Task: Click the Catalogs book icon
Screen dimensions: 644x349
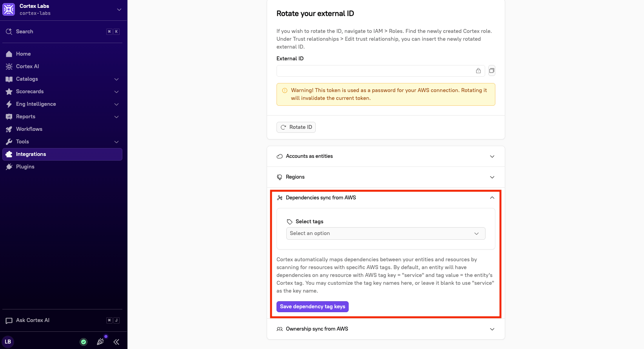Action: click(x=9, y=79)
